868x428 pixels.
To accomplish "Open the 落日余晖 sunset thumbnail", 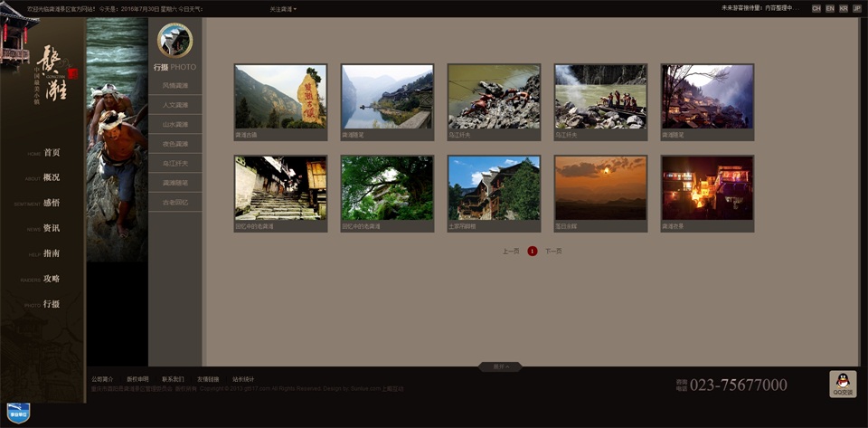I will tap(600, 187).
